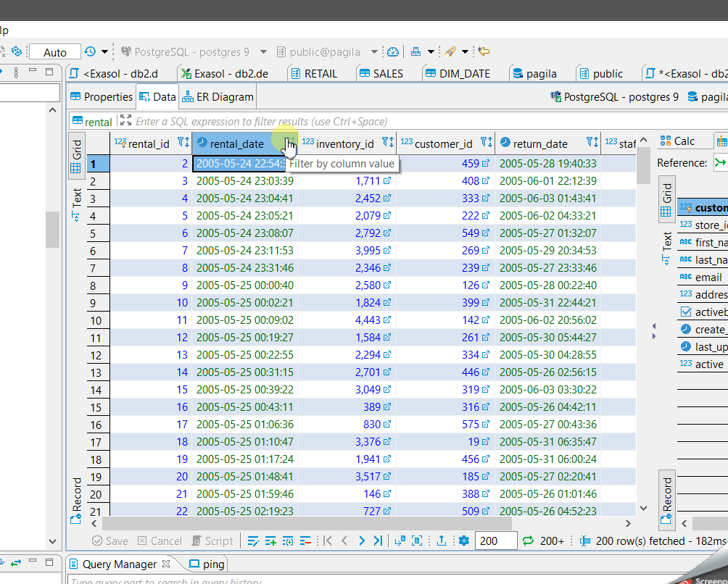Switch main results to Grid view
Image resolution: width=728 pixels, height=584 pixels.
77,157
